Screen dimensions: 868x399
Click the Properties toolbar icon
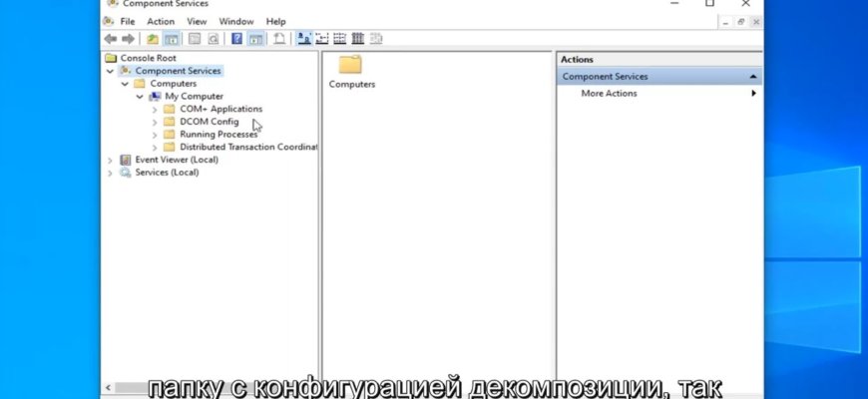click(x=195, y=39)
